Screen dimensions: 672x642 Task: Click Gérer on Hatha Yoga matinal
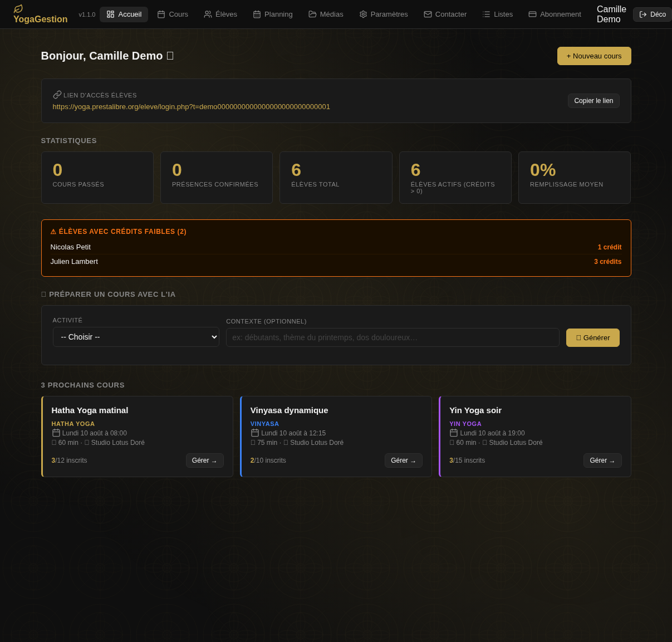click(x=205, y=460)
